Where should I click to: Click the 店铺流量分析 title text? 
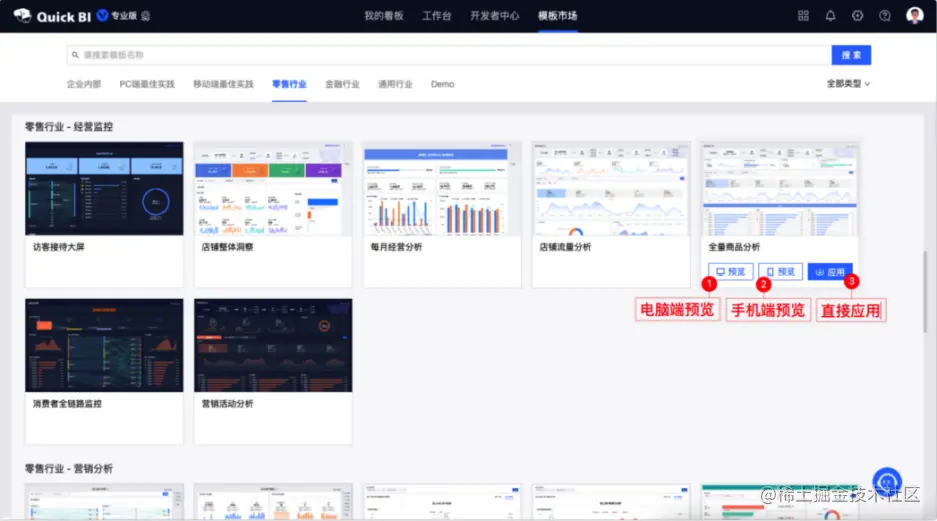pyautogui.click(x=565, y=247)
